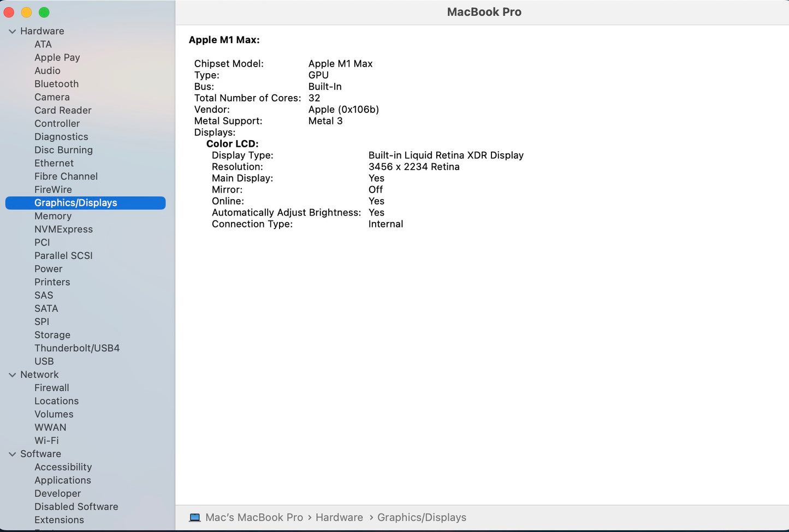Select SATA in the sidebar
The height and width of the screenshot is (532, 789).
[x=46, y=308]
